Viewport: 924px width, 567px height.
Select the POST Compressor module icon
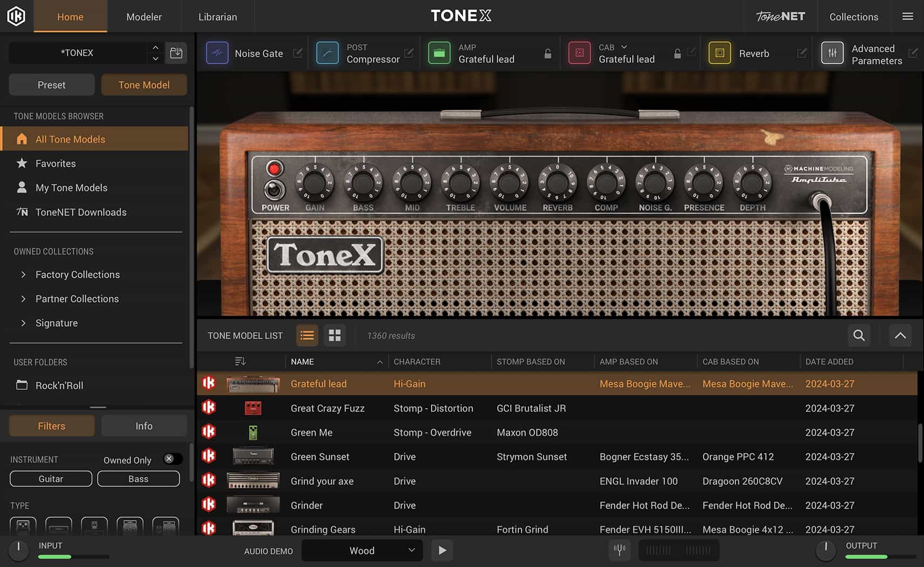327,53
